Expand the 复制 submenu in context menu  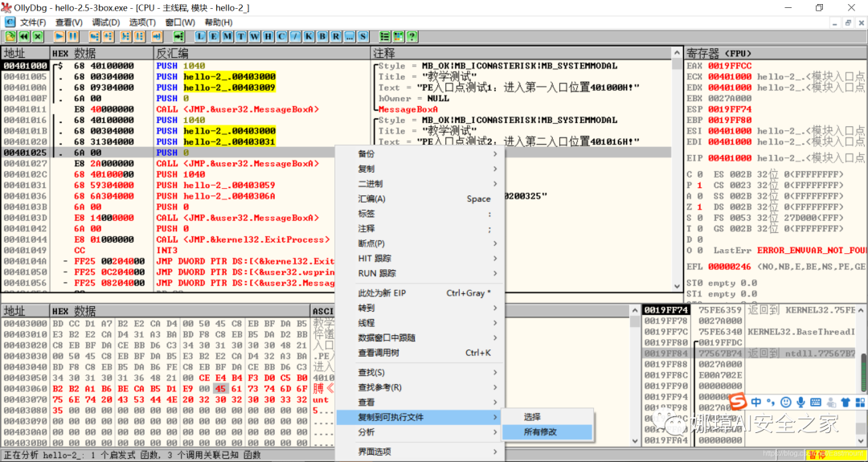tap(420, 168)
